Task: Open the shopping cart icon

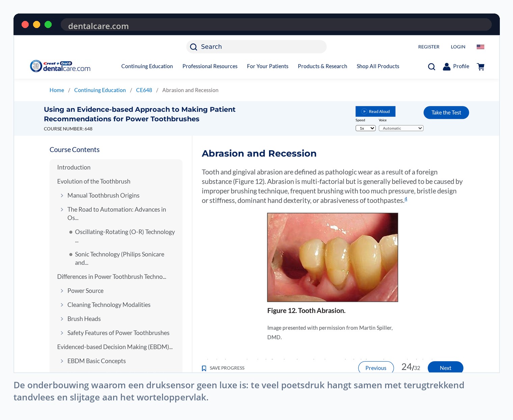Action: pos(481,67)
